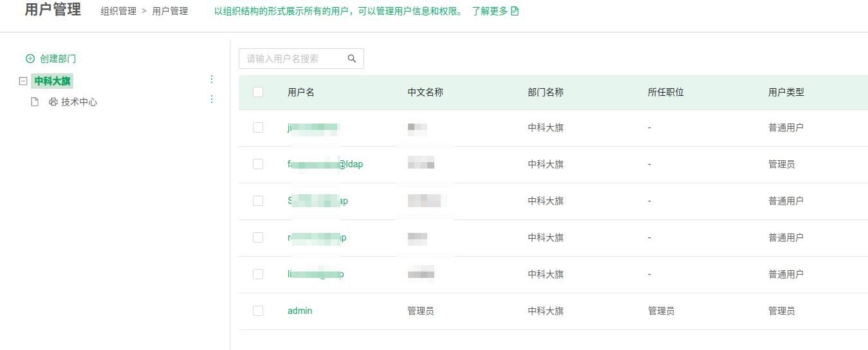Click the file icon before 技术中心

tap(35, 102)
